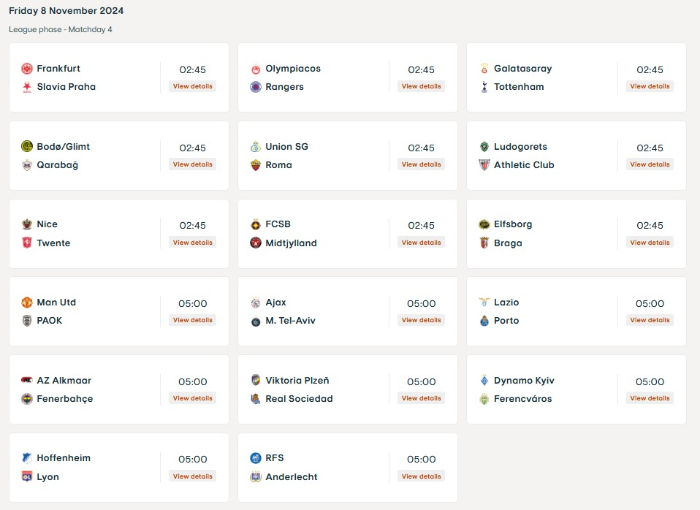The height and width of the screenshot is (510, 700).
Task: Open details of Ajax vs M. Tel-Aviv
Action: (x=421, y=320)
